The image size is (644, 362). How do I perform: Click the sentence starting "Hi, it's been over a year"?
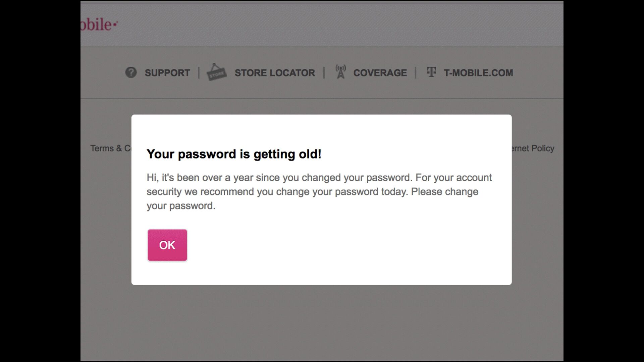tap(279, 178)
